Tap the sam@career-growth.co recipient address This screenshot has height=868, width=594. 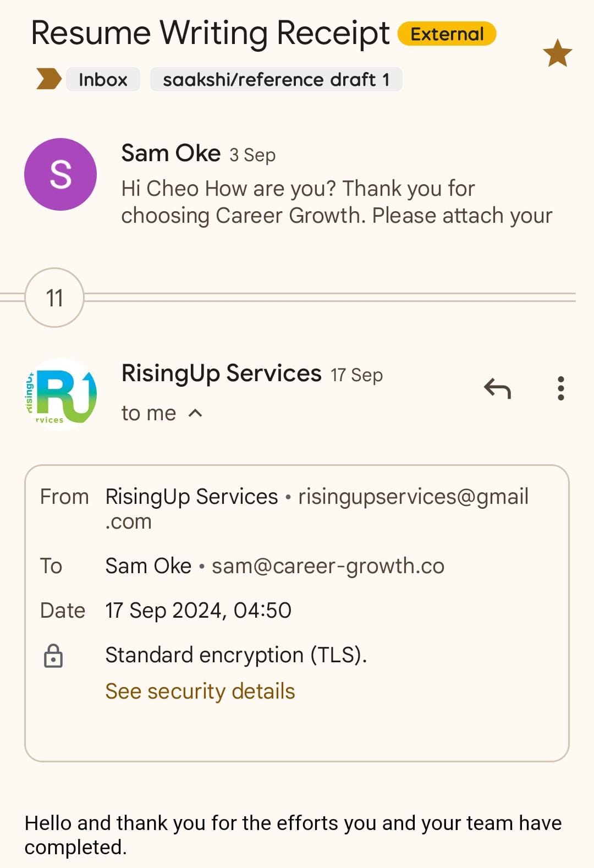tap(328, 566)
